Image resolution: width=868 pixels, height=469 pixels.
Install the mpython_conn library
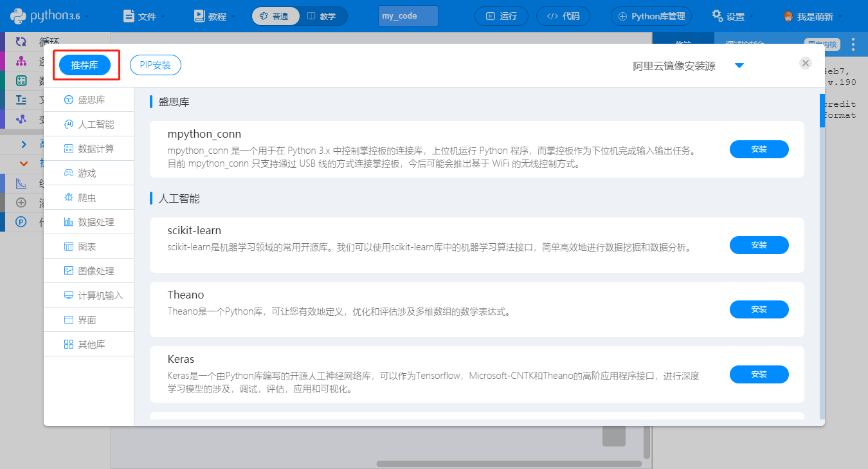pyautogui.click(x=759, y=149)
